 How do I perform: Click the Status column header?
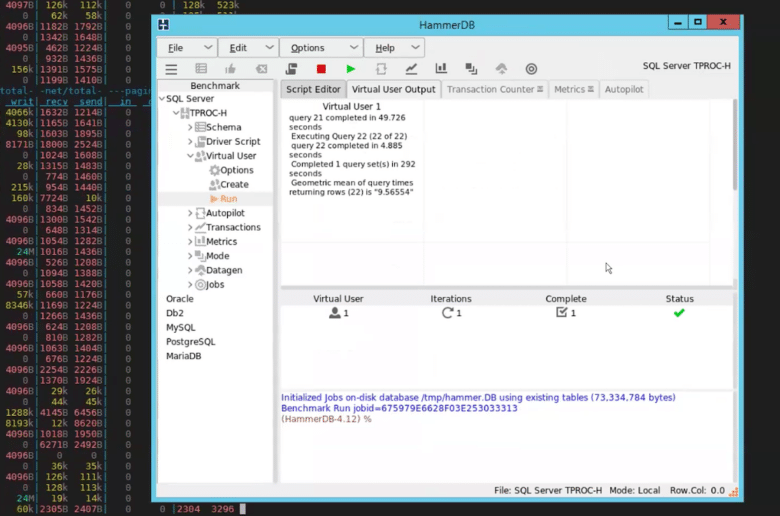[x=680, y=299]
